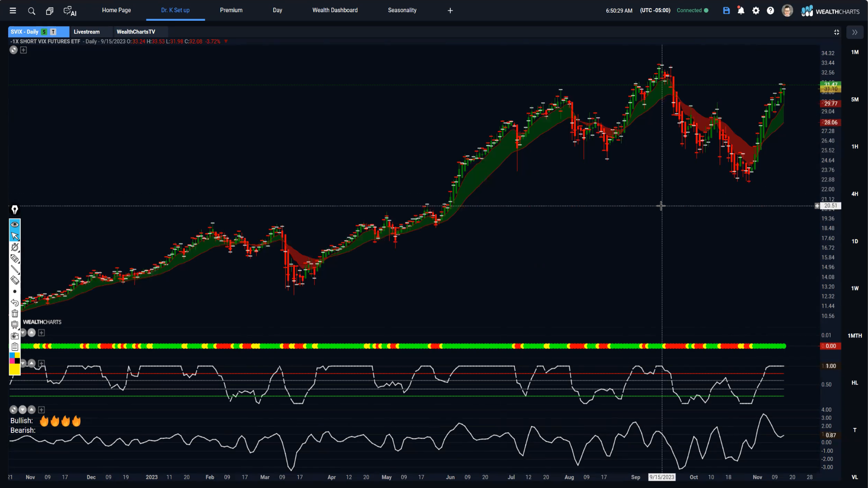Click the main chart detach circle icon
The image size is (868, 488).
click(x=14, y=50)
